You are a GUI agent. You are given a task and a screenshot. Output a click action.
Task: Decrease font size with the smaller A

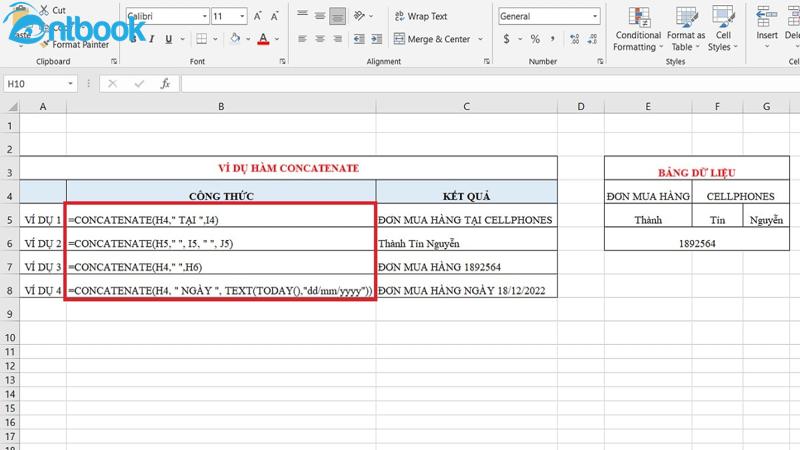[274, 16]
